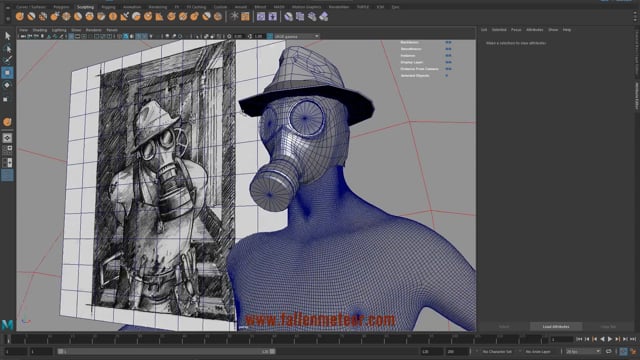
Task: Select the Pinch sculpt brush
Action: click(66, 17)
